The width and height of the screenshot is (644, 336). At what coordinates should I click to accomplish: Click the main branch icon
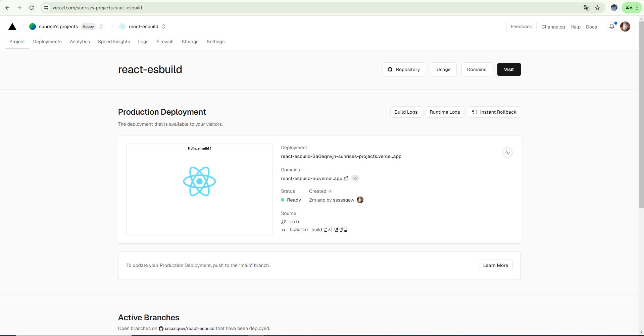pyautogui.click(x=284, y=222)
